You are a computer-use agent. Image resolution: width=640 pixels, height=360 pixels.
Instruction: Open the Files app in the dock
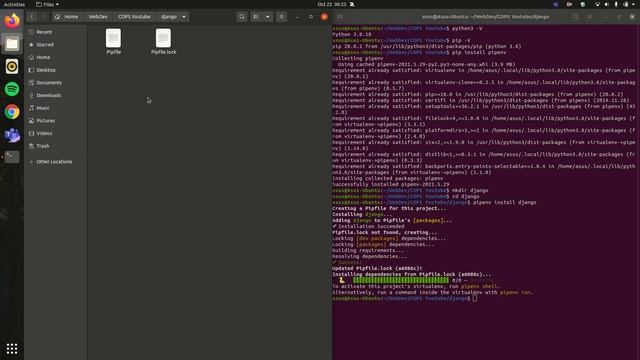click(x=12, y=44)
